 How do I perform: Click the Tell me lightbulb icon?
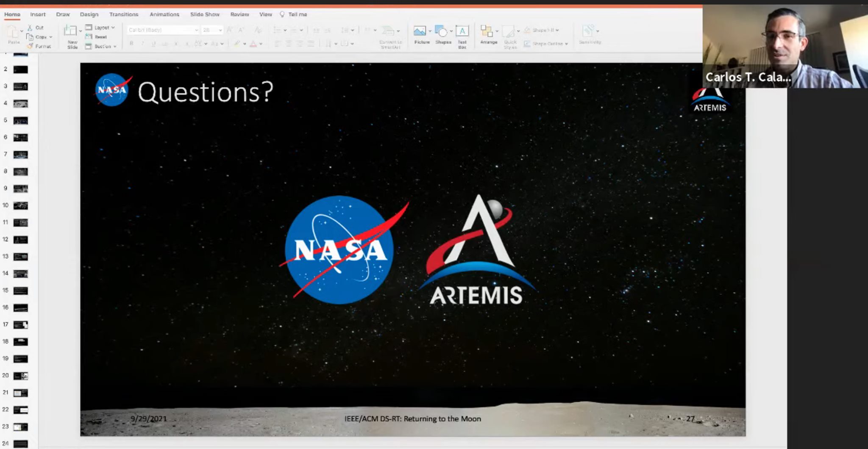coord(282,14)
